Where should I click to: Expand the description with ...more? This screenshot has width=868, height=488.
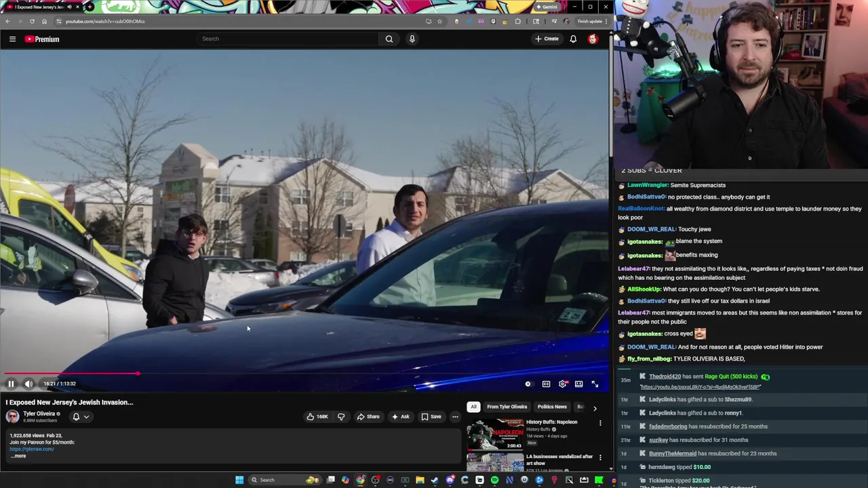coord(18,456)
